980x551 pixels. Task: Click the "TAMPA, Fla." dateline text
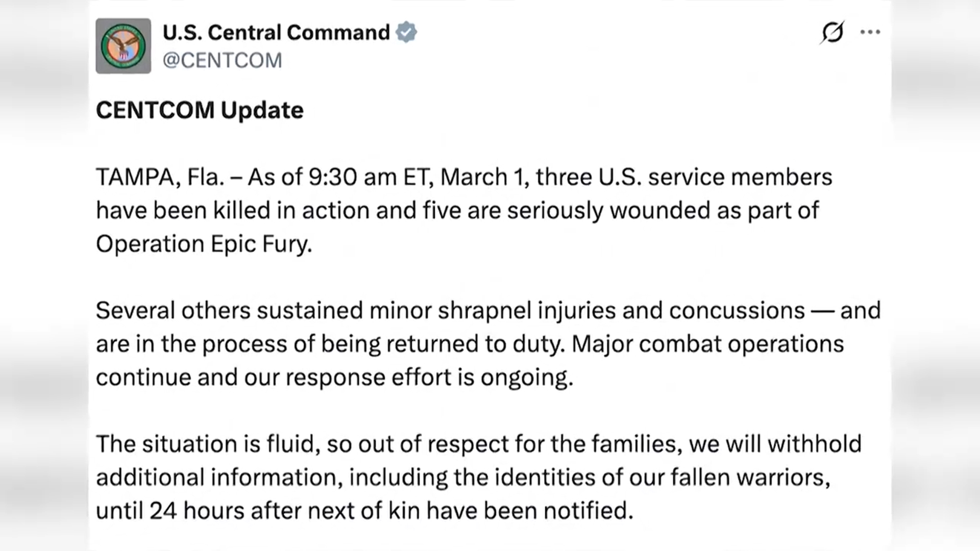(160, 178)
